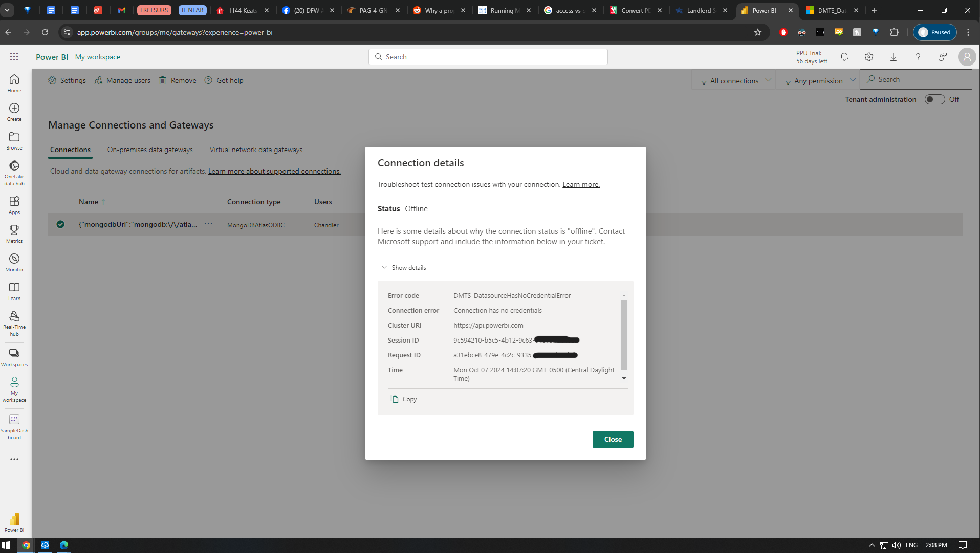This screenshot has height=553, width=980.
Task: Open the Learn more link in dialog
Action: coord(581,184)
